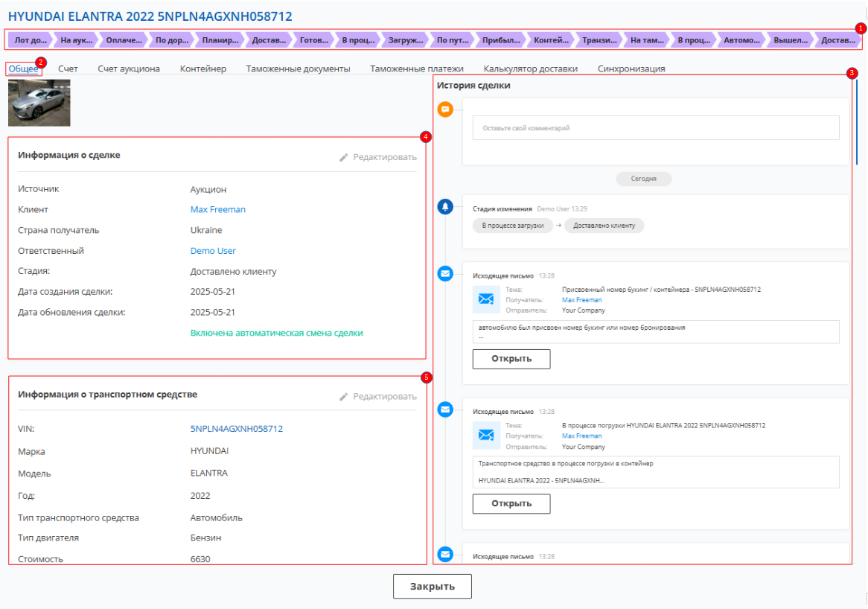Select the 'Автомо...' stage pill
This screenshot has width=868, height=609.
pyautogui.click(x=741, y=40)
